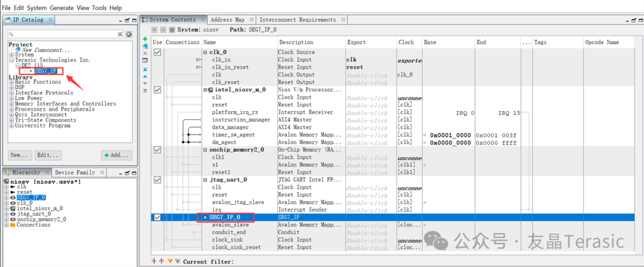The height and width of the screenshot is (267, 644).
Task: Collapse the clk_0 component row
Action: pyautogui.click(x=205, y=53)
